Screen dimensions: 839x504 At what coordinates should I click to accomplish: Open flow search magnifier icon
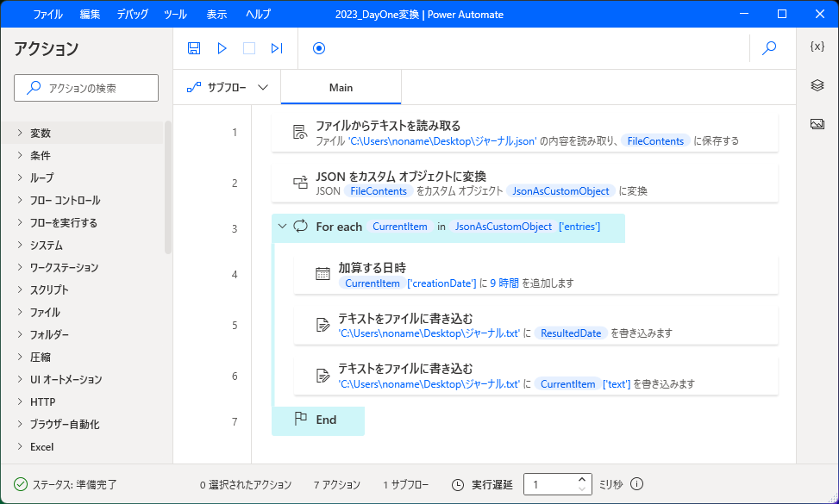[x=769, y=48]
